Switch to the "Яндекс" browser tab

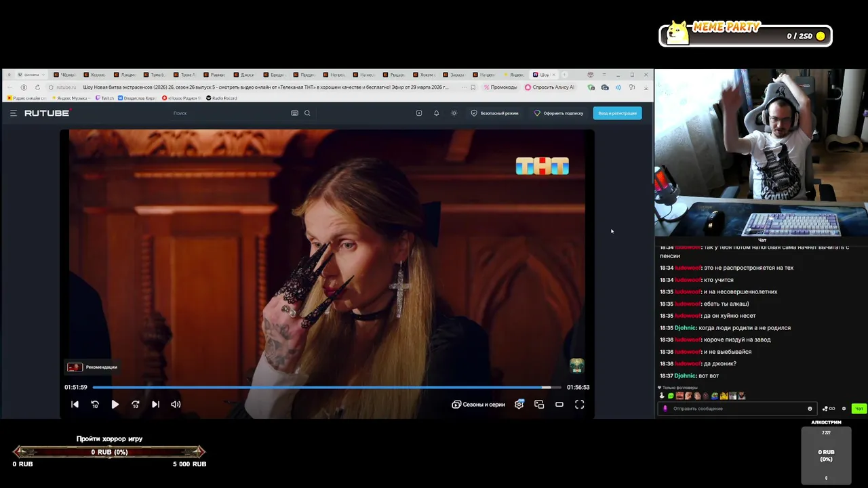[515, 75]
